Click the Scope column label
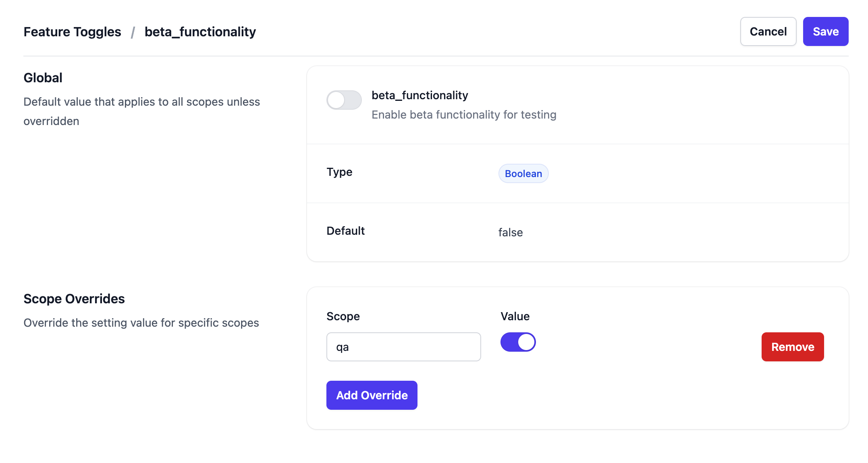The image size is (868, 463). pos(343,316)
